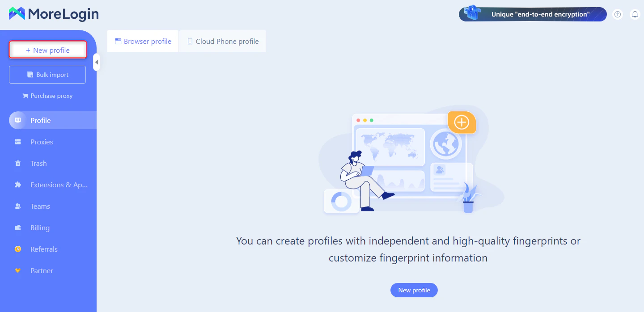Click the center New profile button
The height and width of the screenshot is (312, 644).
tap(414, 290)
